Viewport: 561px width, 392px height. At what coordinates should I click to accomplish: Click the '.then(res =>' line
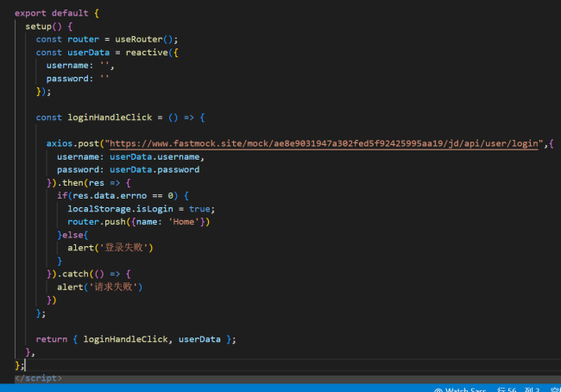click(x=89, y=183)
